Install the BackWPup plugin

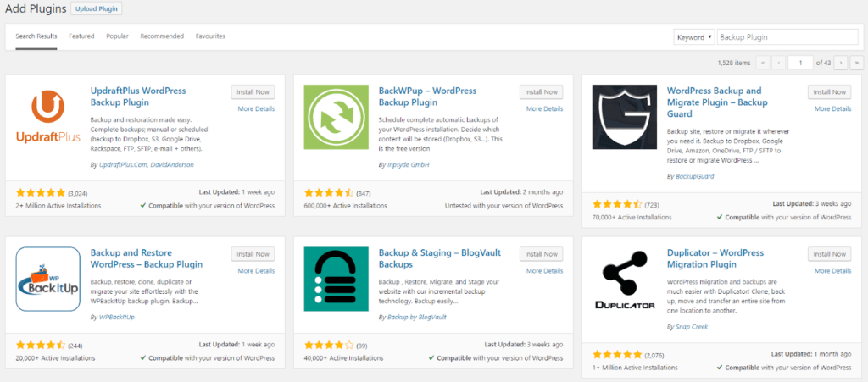click(542, 92)
